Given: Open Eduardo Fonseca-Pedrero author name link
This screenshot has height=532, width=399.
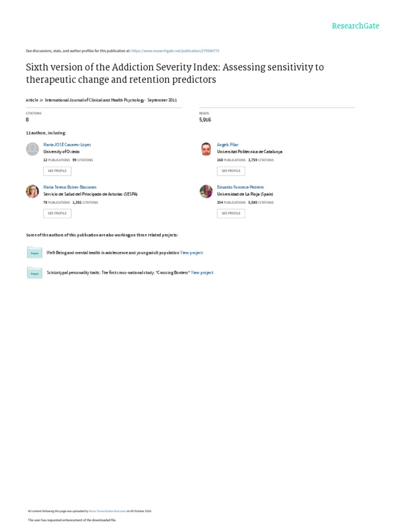Looking at the screenshot, I should [x=240, y=187].
